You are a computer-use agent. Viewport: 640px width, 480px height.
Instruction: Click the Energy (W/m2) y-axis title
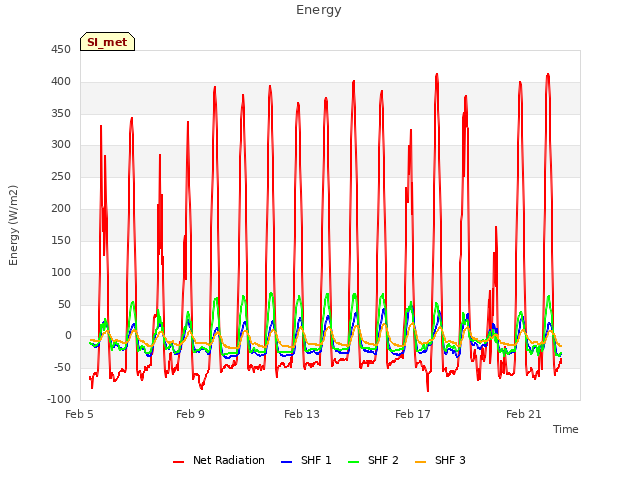click(13, 225)
